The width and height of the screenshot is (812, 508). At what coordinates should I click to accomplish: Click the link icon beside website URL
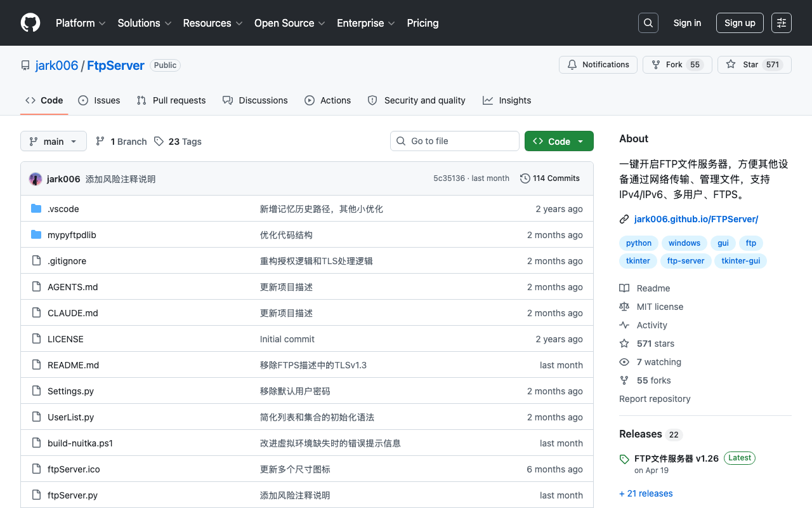[x=624, y=219]
